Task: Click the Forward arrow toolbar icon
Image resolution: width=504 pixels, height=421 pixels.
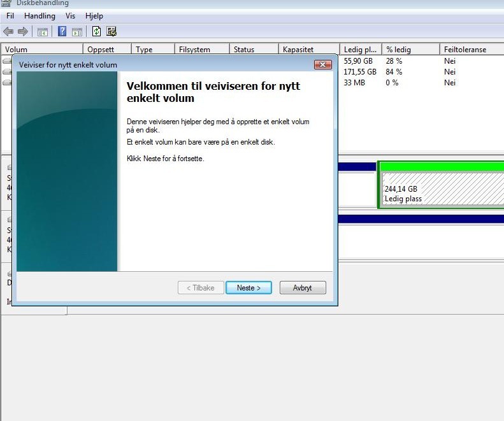Action: coord(22,31)
